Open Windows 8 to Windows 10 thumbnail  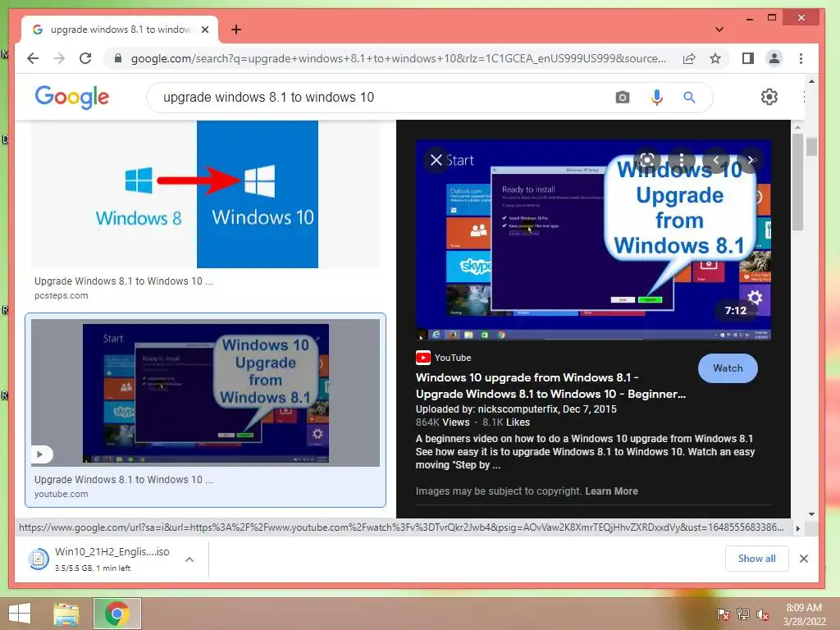pos(206,194)
